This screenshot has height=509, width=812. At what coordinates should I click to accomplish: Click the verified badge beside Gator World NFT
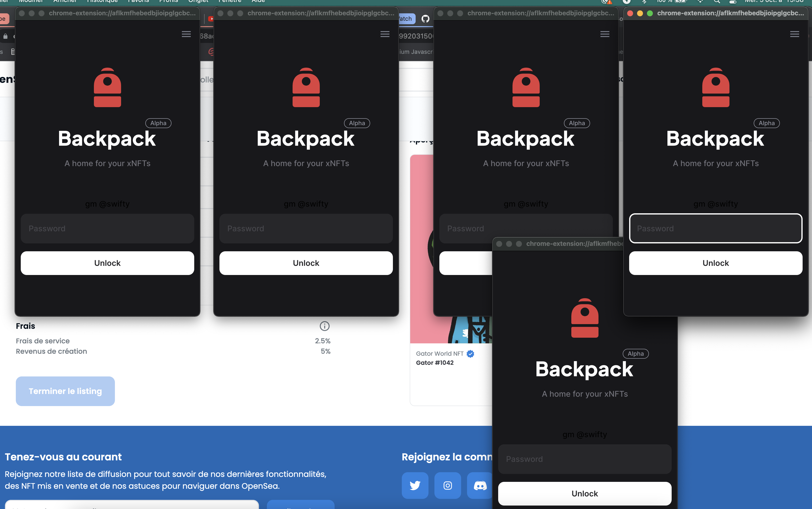pos(470,353)
